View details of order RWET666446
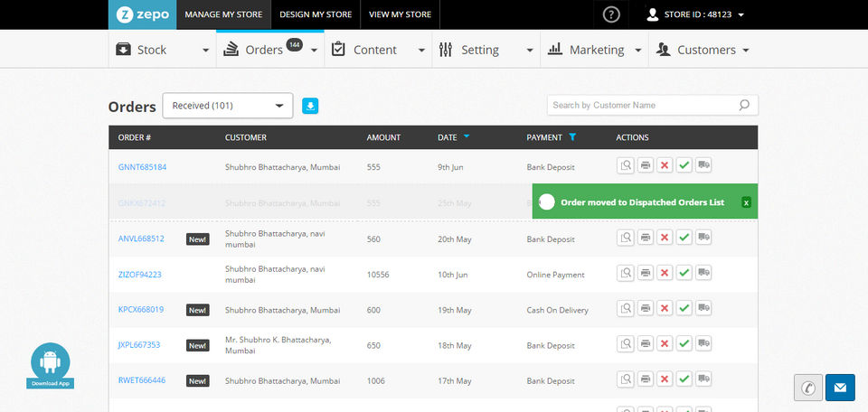The width and height of the screenshot is (868, 412). 626,379
